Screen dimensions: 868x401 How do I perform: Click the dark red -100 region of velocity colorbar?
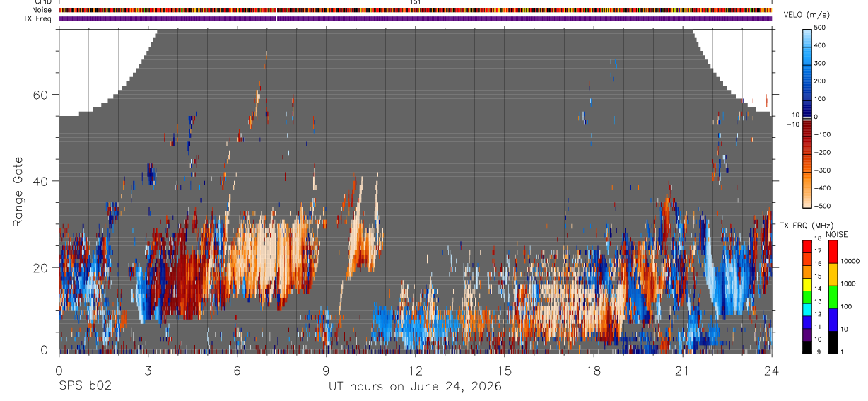pos(807,134)
